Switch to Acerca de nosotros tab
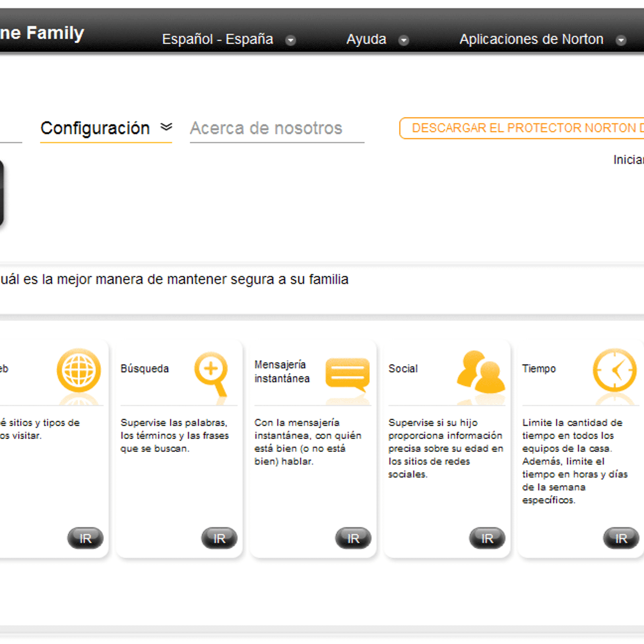The width and height of the screenshot is (644, 644). click(266, 128)
